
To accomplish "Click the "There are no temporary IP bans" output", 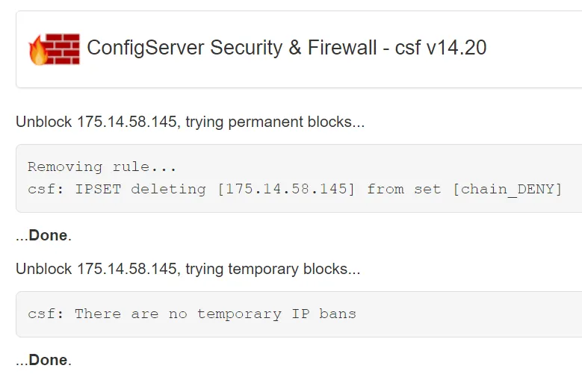I will 215,314.
